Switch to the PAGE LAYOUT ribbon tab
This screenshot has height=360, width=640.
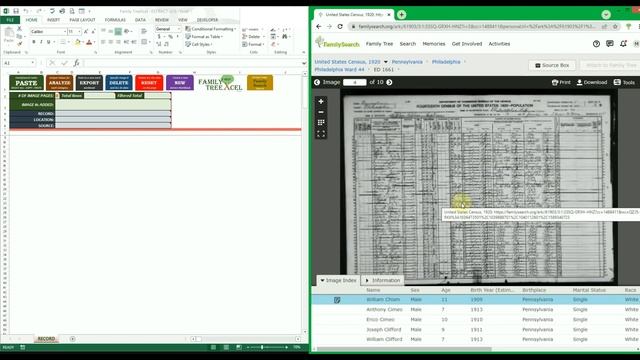[82, 20]
